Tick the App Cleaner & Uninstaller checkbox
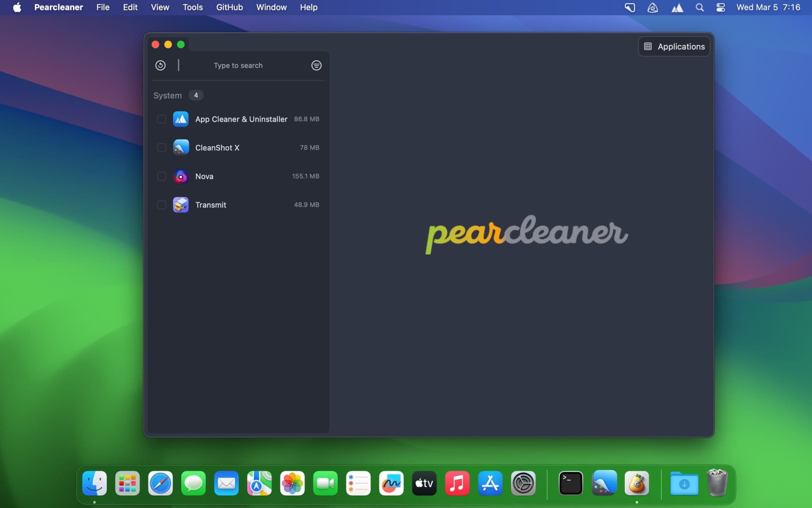 click(x=161, y=119)
